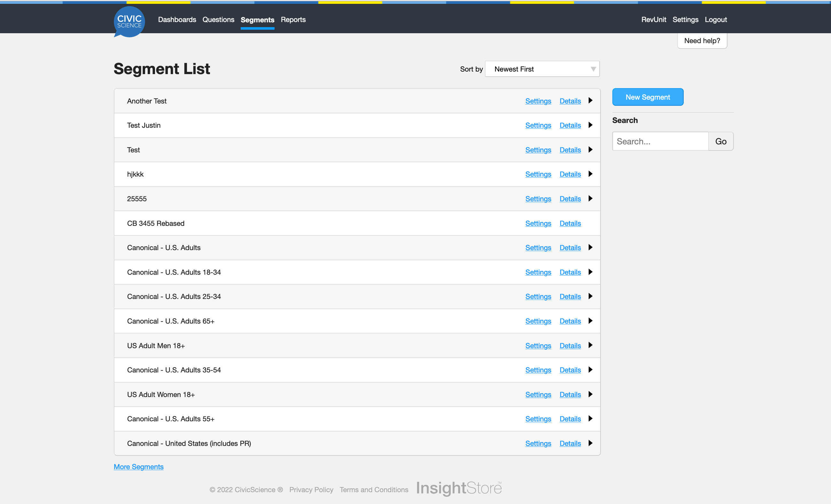Switch to the Reports tab
The width and height of the screenshot is (831, 504).
[293, 19]
